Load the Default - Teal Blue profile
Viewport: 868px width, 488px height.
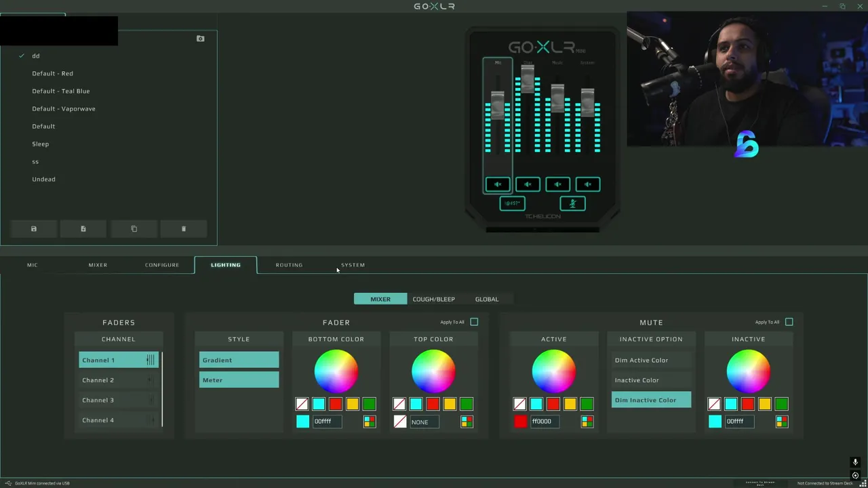pos(60,91)
